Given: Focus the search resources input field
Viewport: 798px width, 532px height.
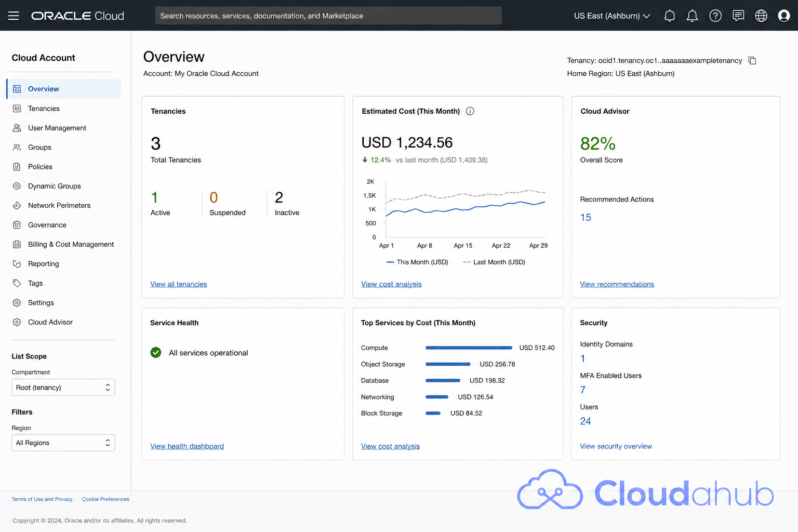Looking at the screenshot, I should [x=328, y=16].
